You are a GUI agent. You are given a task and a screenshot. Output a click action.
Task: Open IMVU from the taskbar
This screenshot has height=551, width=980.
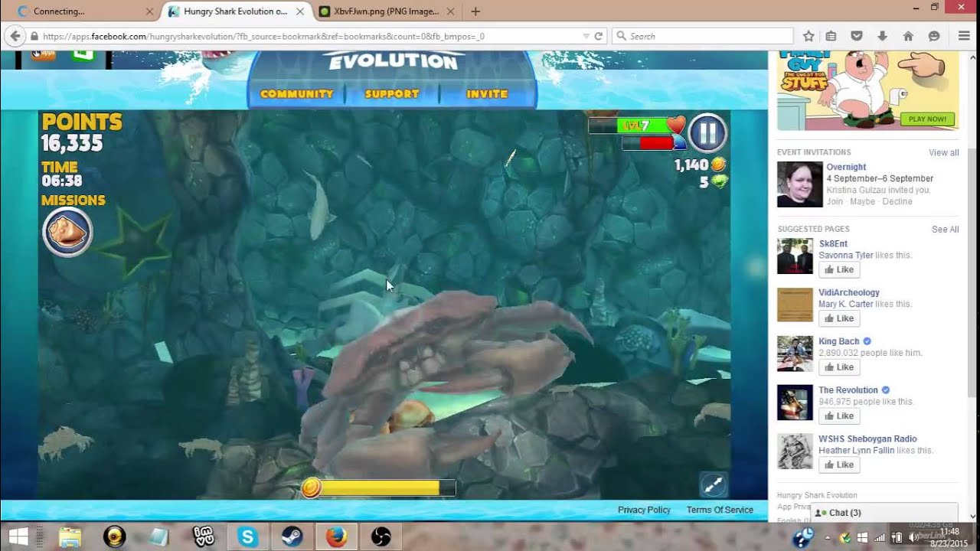tap(204, 537)
